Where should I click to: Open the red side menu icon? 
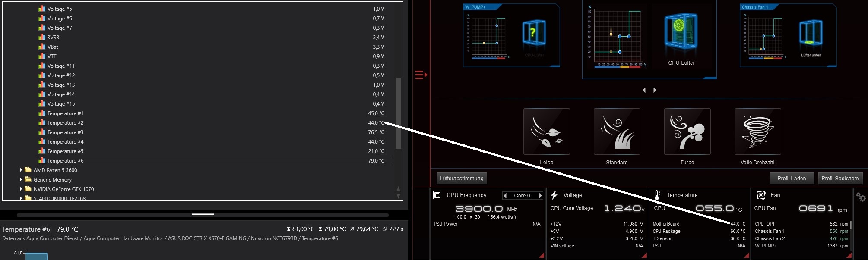[x=421, y=75]
